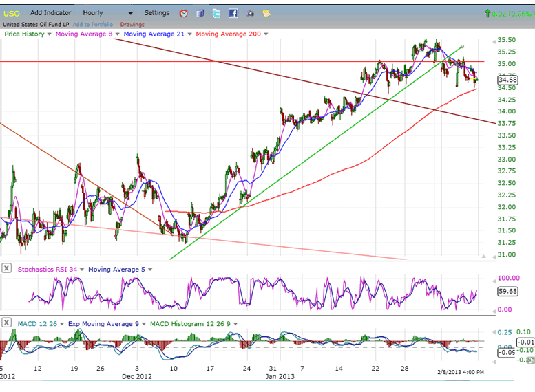The image size is (535, 392).
Task: Share chart via Twitter icon
Action: click(x=217, y=13)
